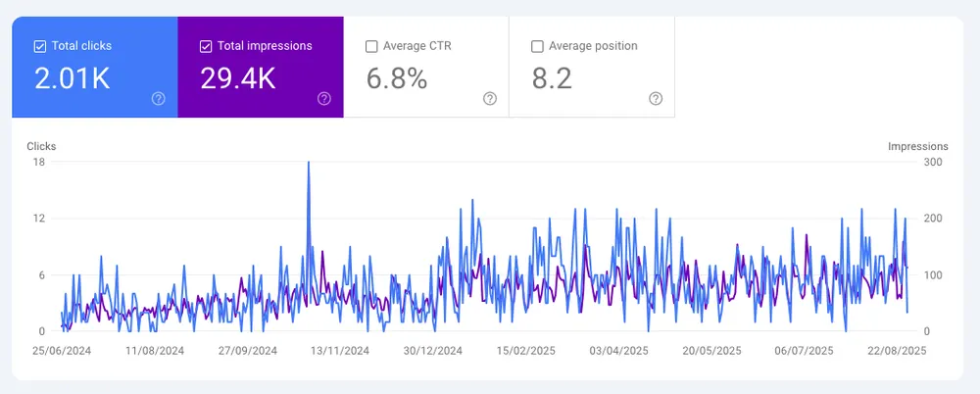Click the tallest clicks spike reaching 18
This screenshot has height=394, width=980.
pos(308,164)
